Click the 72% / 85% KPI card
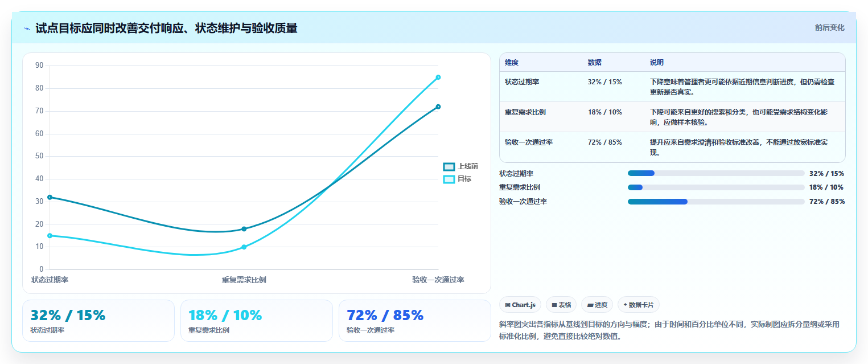The width and height of the screenshot is (868, 364). coord(415,321)
